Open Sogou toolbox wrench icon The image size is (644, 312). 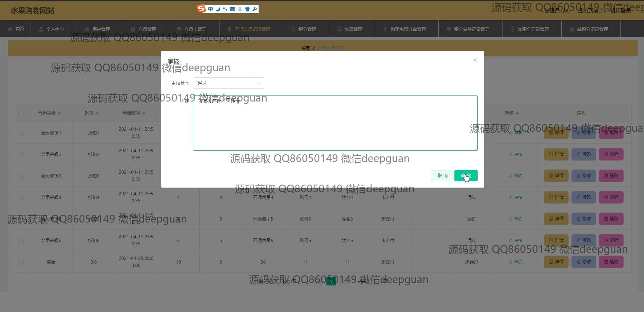pos(255,9)
